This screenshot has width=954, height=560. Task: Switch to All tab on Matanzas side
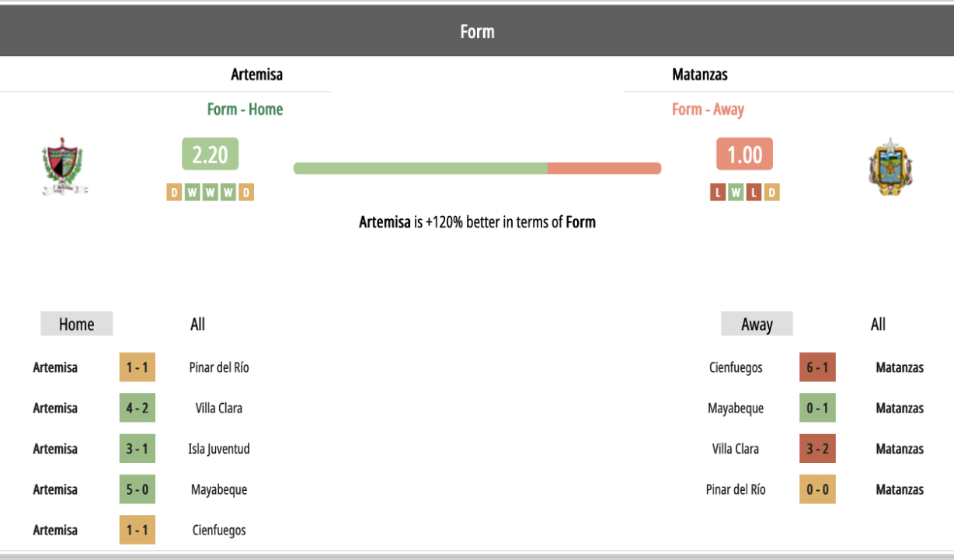point(878,324)
